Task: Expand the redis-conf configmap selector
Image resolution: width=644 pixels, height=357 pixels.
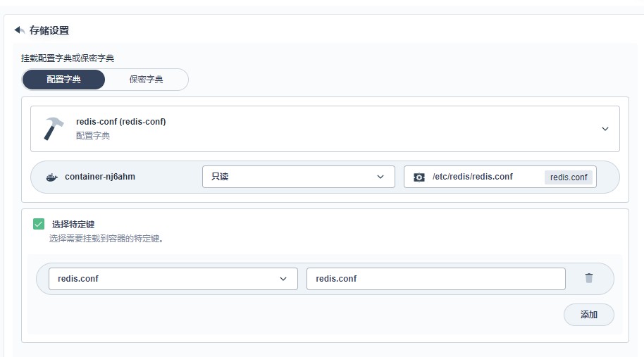Action: click(325, 129)
